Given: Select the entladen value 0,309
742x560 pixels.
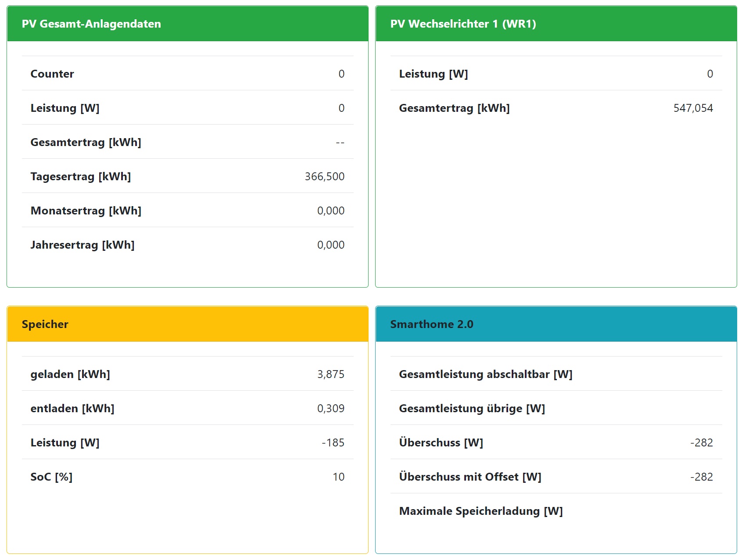Looking at the screenshot, I should pos(330,408).
